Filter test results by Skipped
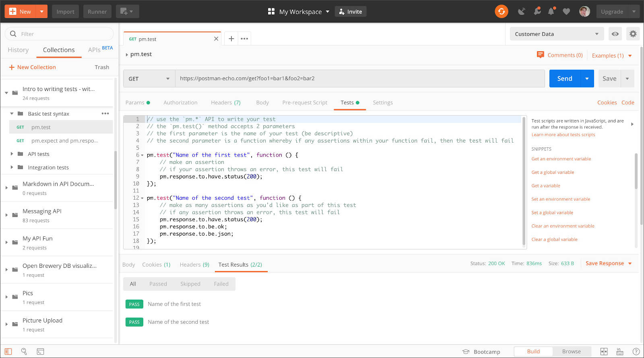644x358 pixels. (190, 284)
